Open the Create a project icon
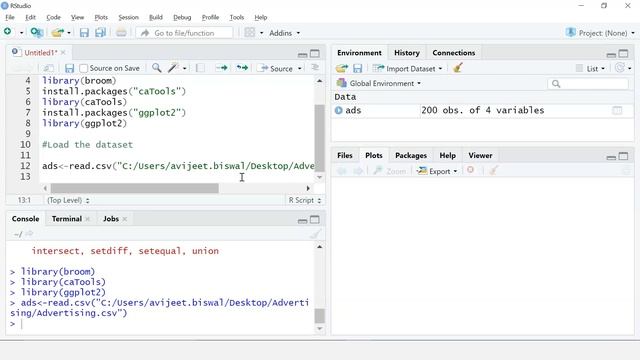 click(37, 33)
